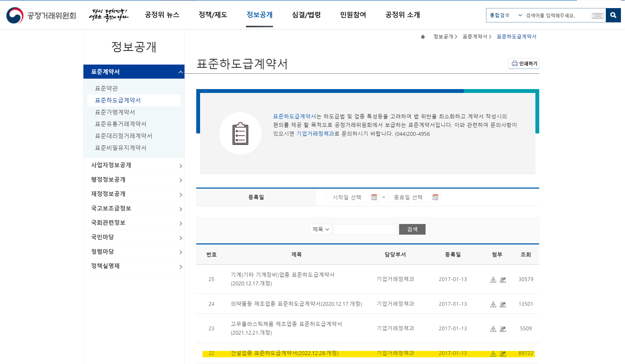This screenshot has width=625, height=364.
Task: Select 표준가맹계약서 in sidebar
Action: pyautogui.click(x=115, y=112)
